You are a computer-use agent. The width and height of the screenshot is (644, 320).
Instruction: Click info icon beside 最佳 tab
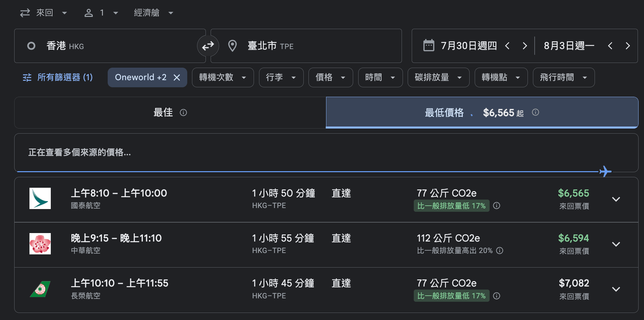(x=183, y=113)
